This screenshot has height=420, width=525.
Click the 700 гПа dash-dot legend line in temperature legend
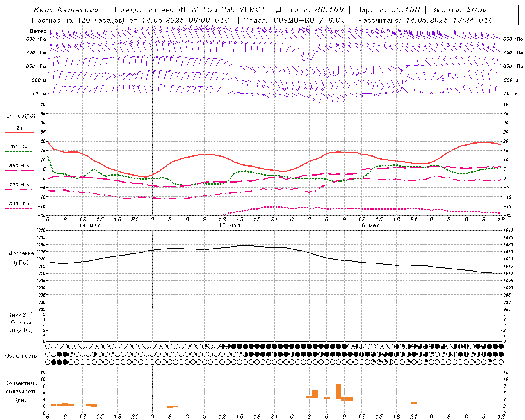click(x=19, y=189)
